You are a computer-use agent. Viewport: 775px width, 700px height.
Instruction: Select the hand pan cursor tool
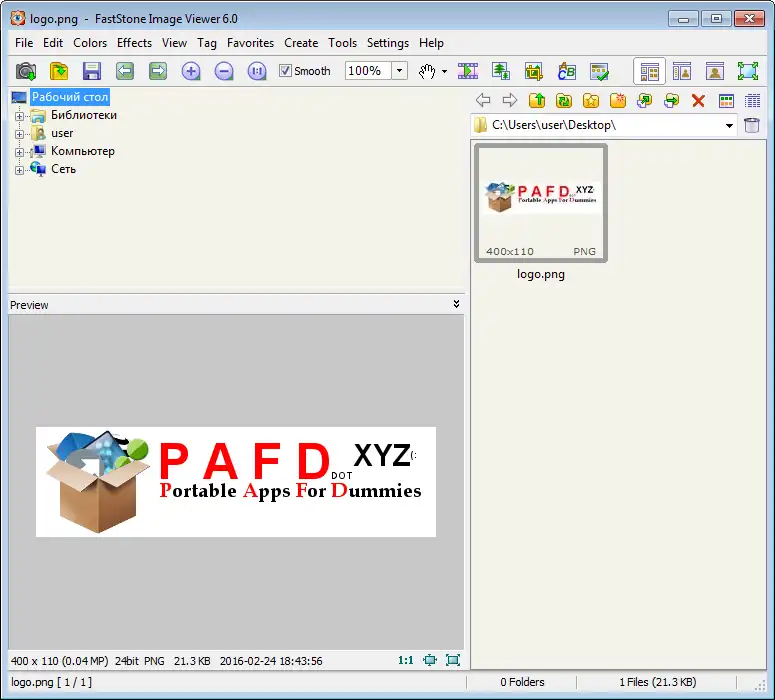[427, 71]
